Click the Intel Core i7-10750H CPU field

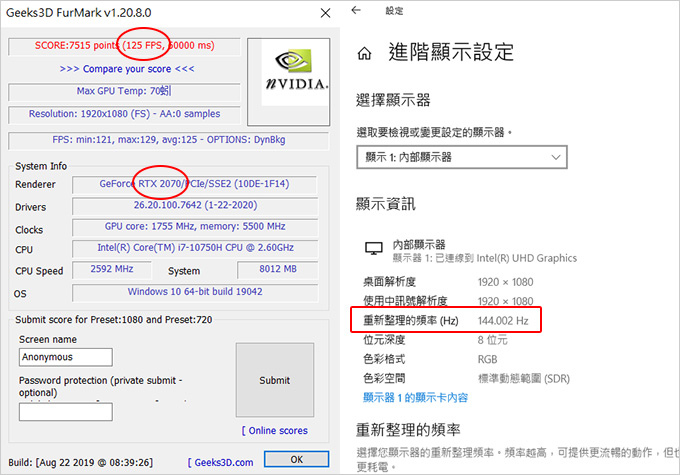pyautogui.click(x=195, y=248)
